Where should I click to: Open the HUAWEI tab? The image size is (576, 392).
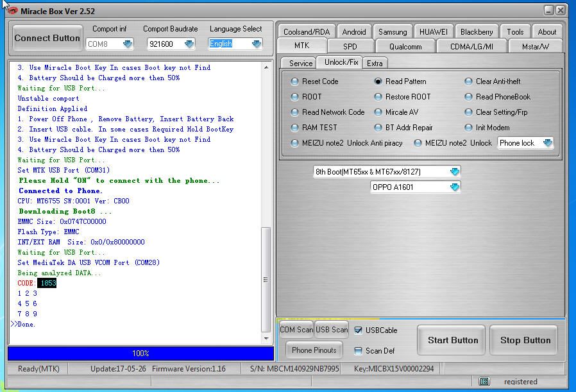[434, 32]
